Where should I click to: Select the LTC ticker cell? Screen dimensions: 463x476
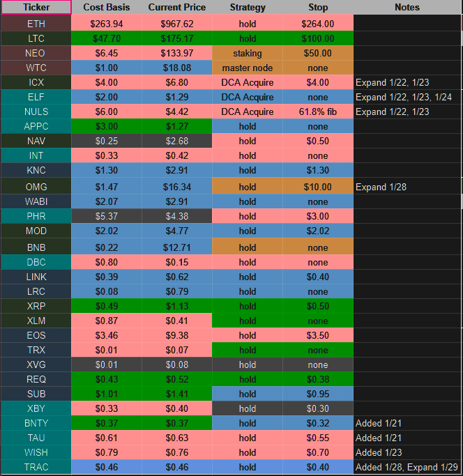click(x=36, y=38)
